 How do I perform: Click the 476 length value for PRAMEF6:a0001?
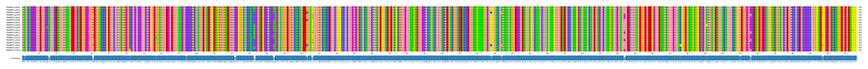coord(860,8)
